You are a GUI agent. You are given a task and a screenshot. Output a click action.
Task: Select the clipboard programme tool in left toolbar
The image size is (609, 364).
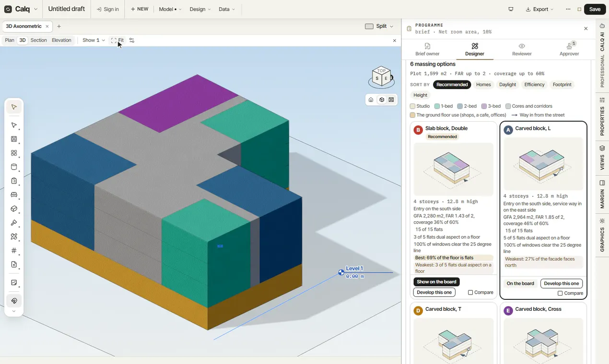point(14,181)
